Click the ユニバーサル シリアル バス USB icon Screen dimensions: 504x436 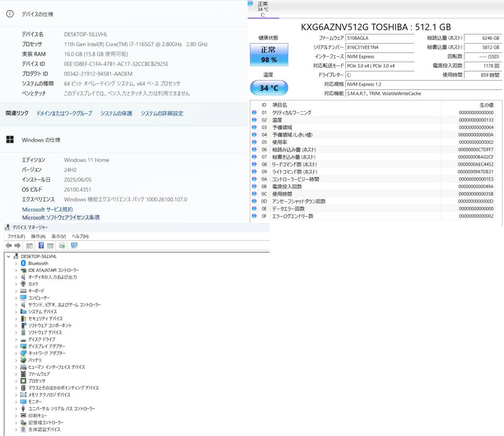tap(23, 408)
